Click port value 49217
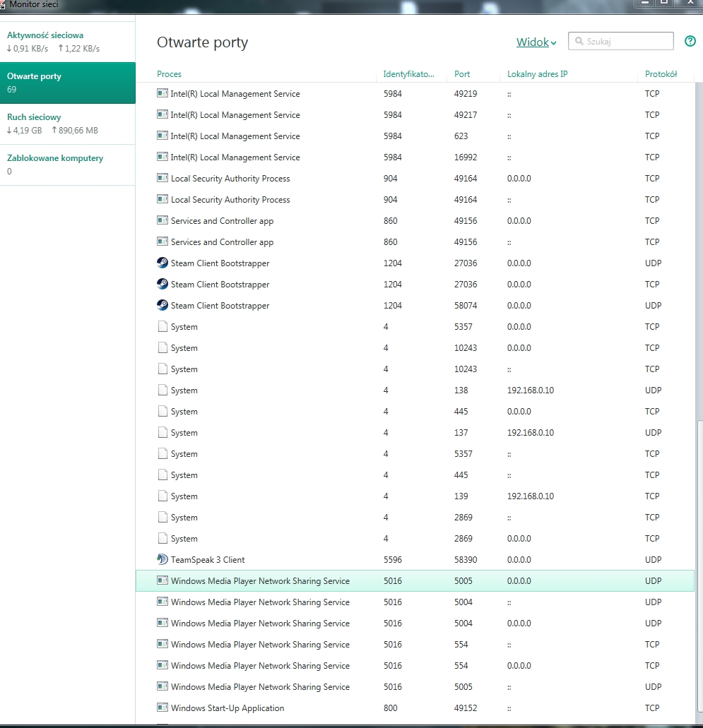The width and height of the screenshot is (703, 728). [x=466, y=114]
